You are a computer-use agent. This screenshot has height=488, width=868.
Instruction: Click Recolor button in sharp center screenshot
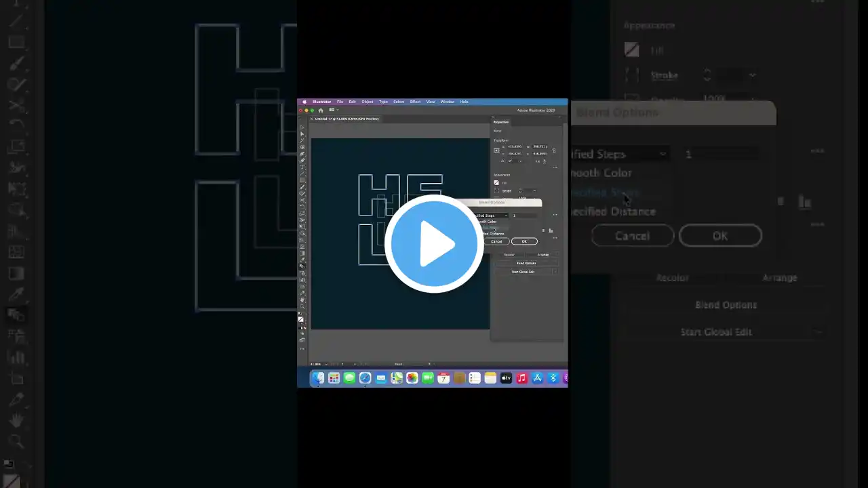(x=509, y=255)
